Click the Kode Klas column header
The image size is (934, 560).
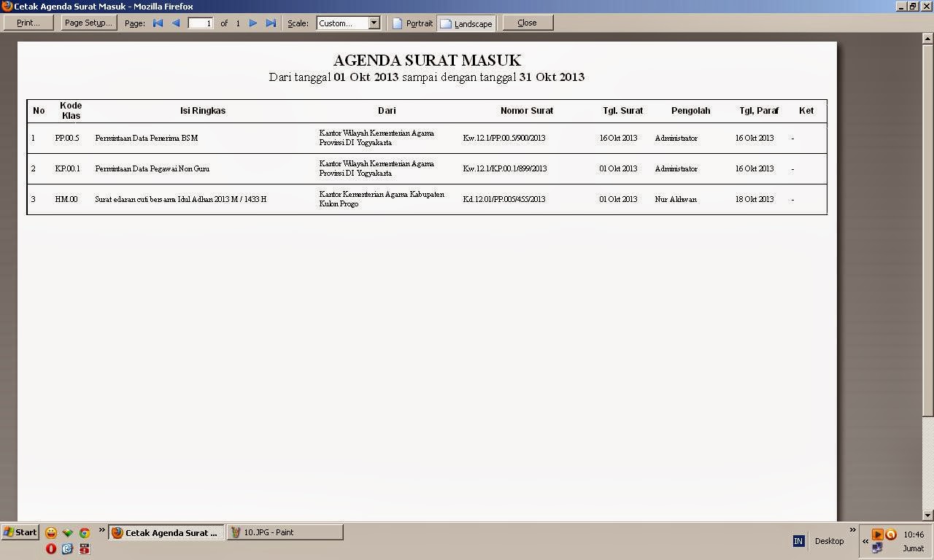71,111
